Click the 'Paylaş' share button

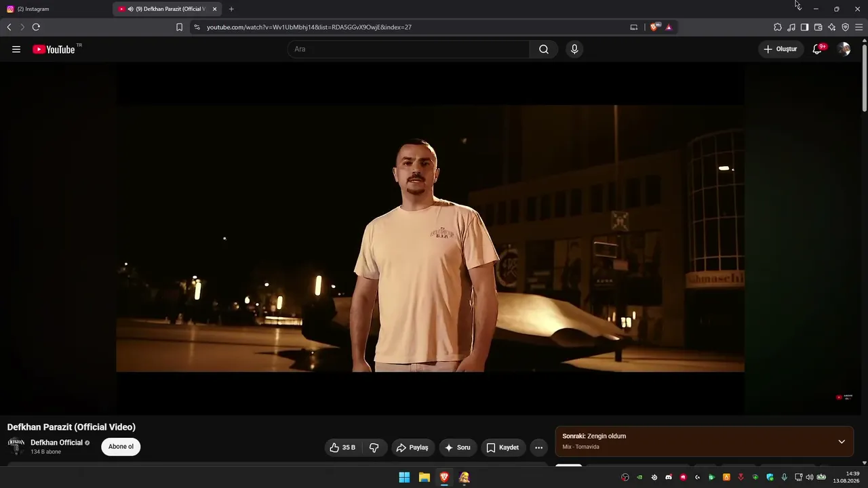412,447
